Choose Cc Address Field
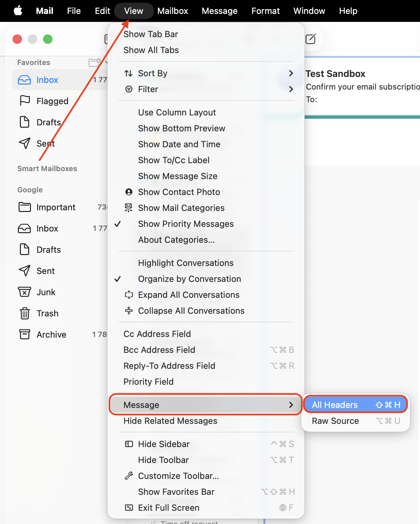The image size is (420, 524). (206, 334)
